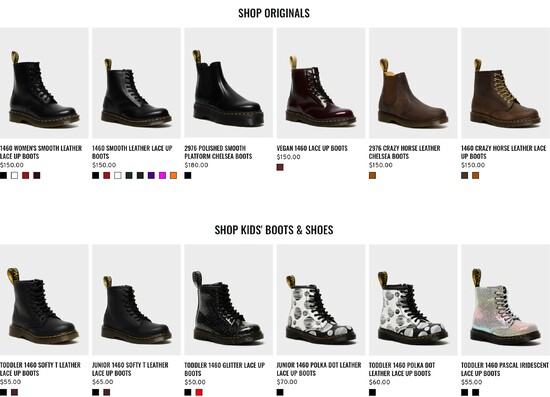Open the 1460 Crazy Horse Leather Lace Up link
550x397 pixels.
pos(503,152)
